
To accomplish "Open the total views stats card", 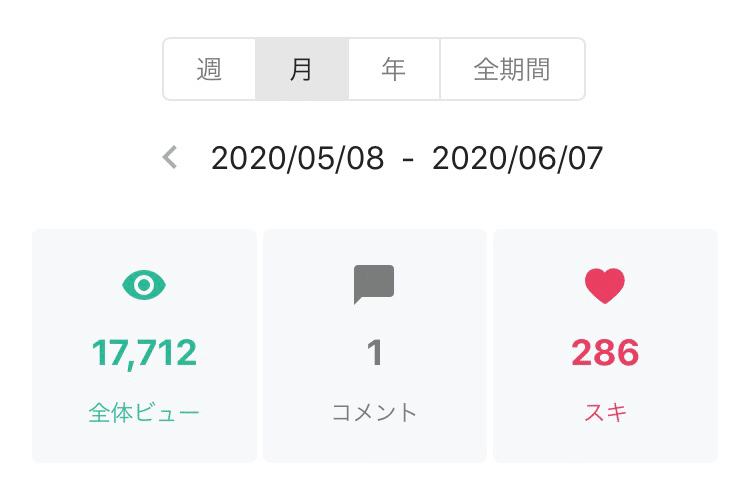I will pyautogui.click(x=144, y=440).
